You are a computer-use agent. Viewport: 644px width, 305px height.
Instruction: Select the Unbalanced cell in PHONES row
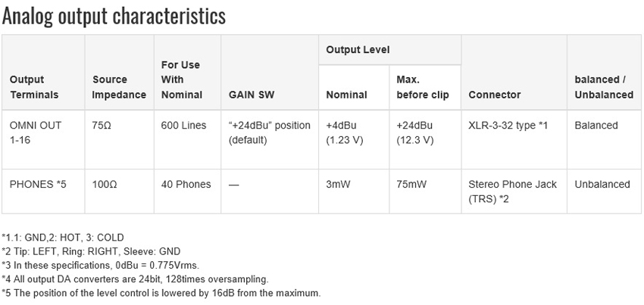(605, 191)
